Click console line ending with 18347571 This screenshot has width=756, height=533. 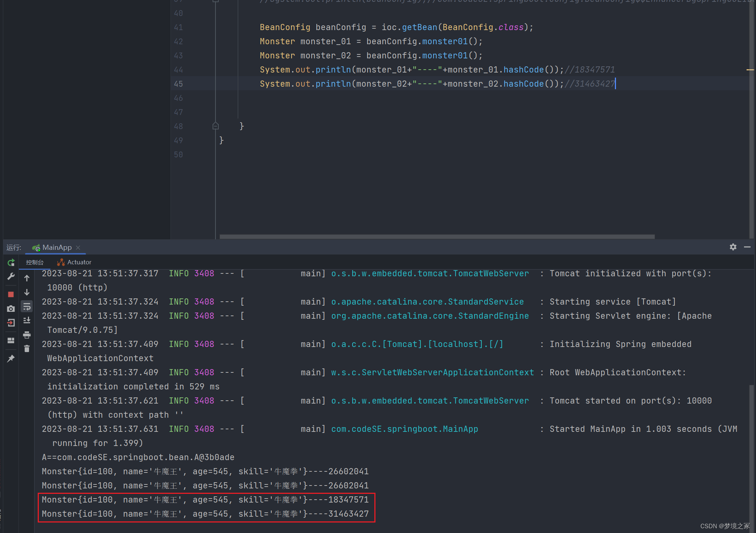coord(205,500)
